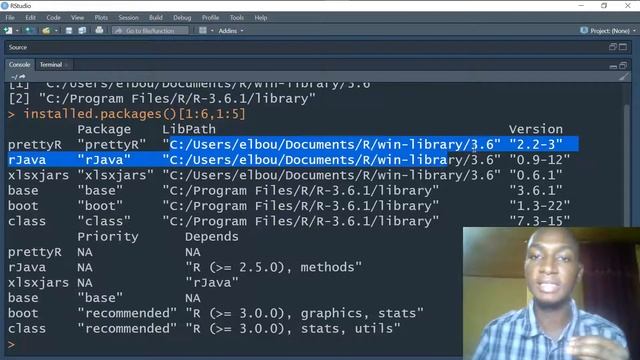Click the xlsxjars version "0.6.1"

(536, 175)
